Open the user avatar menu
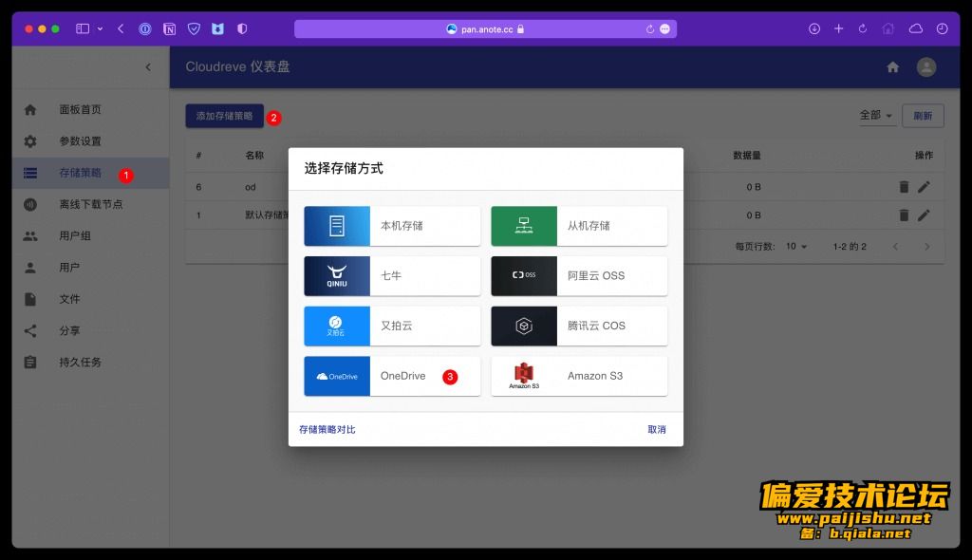Image resolution: width=972 pixels, height=560 pixels. coord(926,67)
